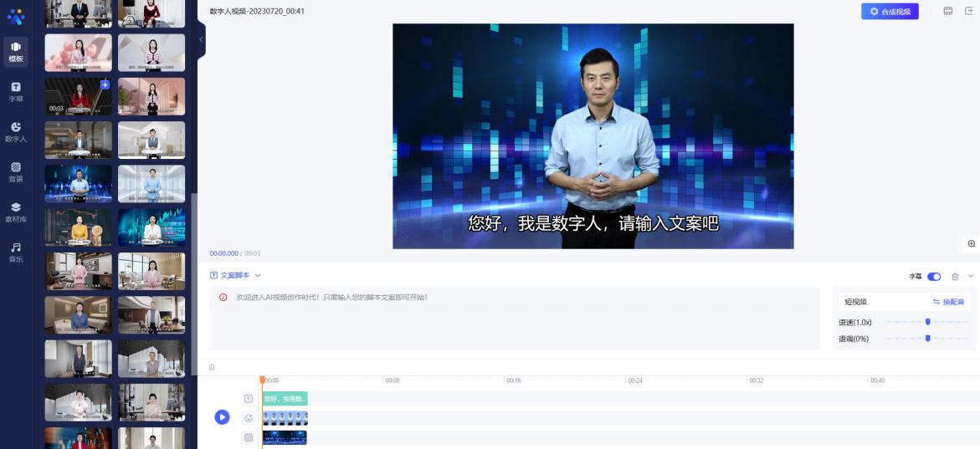Image resolution: width=980 pixels, height=449 pixels.
Task: Collapse the template panel with the arrow handle
Action: (x=201, y=39)
